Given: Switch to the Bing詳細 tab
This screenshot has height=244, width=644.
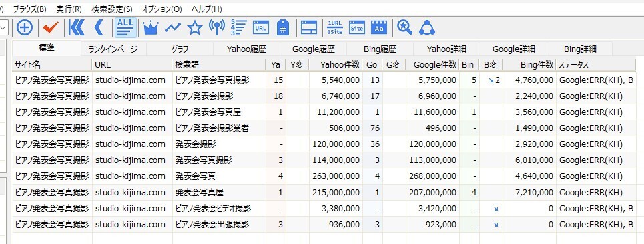Looking at the screenshot, I should click(579, 49).
